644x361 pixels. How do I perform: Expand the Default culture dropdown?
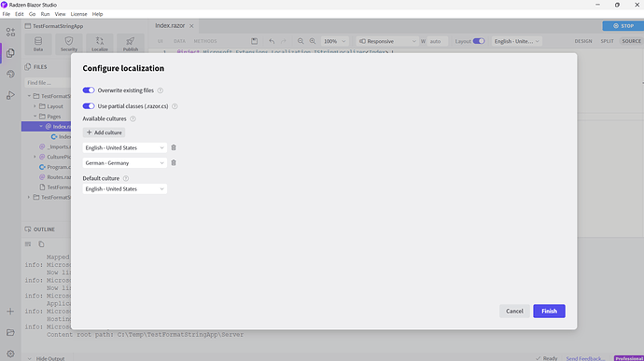124,189
